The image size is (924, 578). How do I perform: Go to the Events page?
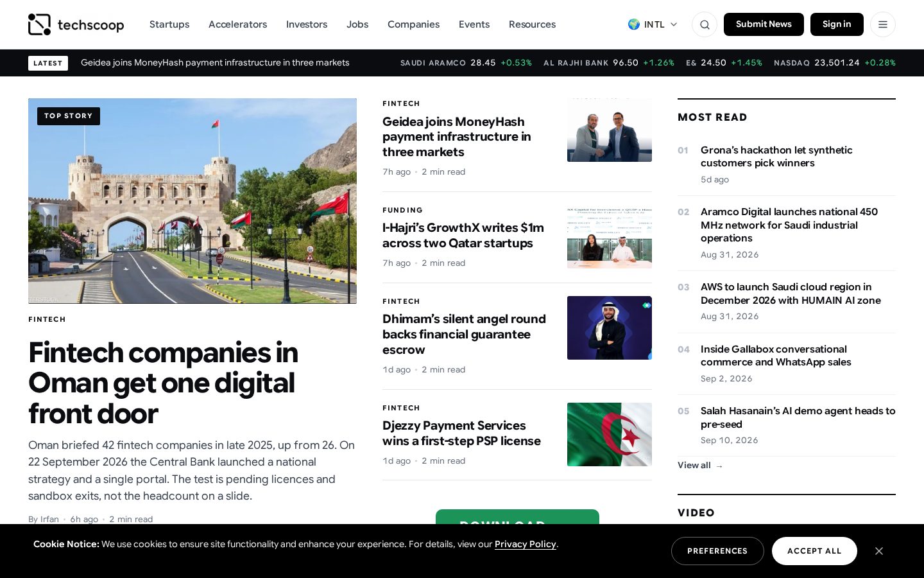point(474,24)
